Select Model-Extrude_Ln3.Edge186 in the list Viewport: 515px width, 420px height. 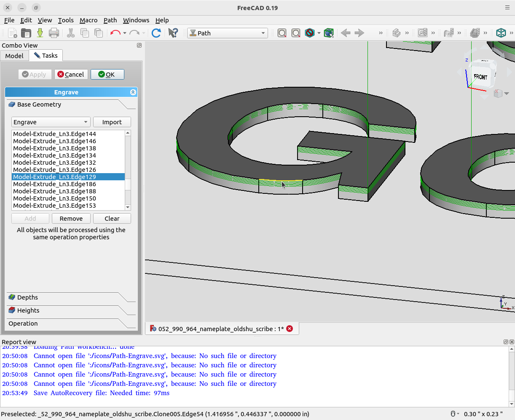[55, 184]
